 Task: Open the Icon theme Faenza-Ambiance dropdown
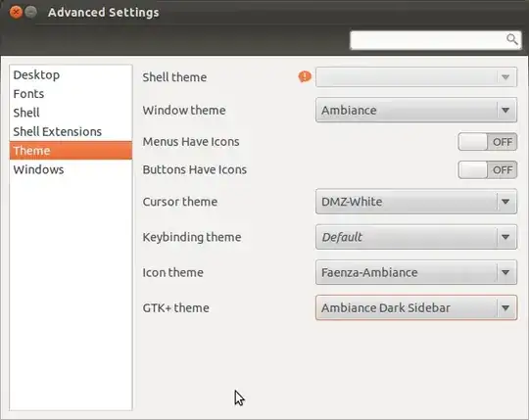point(416,272)
